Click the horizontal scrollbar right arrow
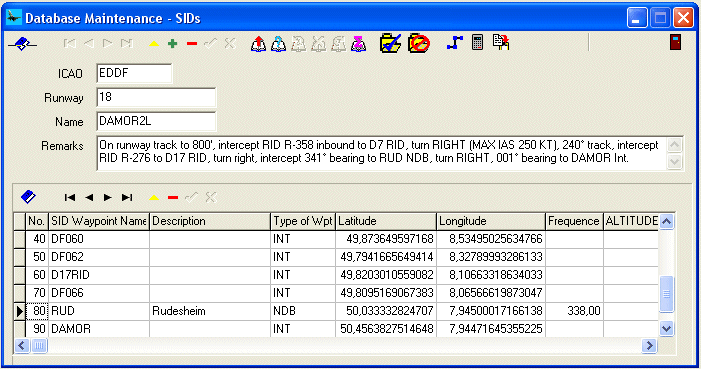 point(649,345)
